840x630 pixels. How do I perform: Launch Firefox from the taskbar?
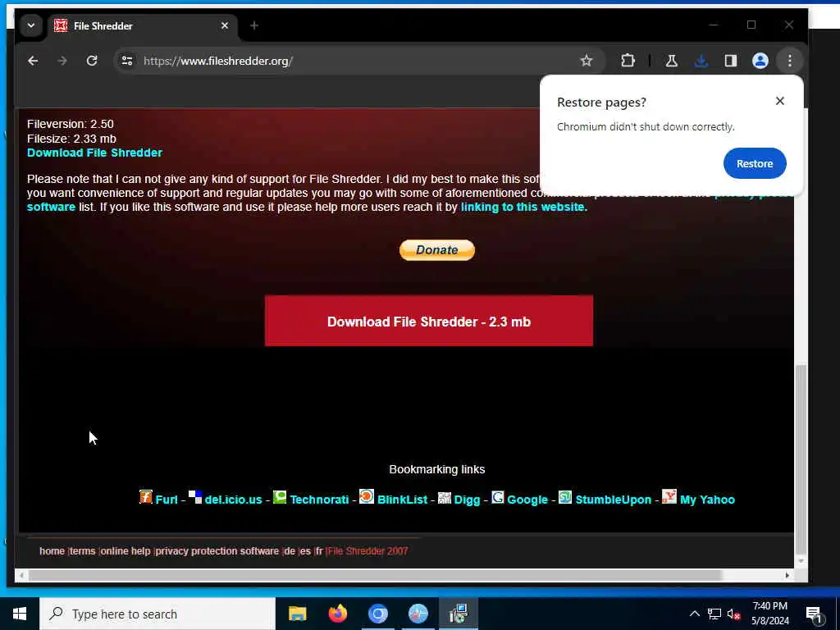coord(337,614)
